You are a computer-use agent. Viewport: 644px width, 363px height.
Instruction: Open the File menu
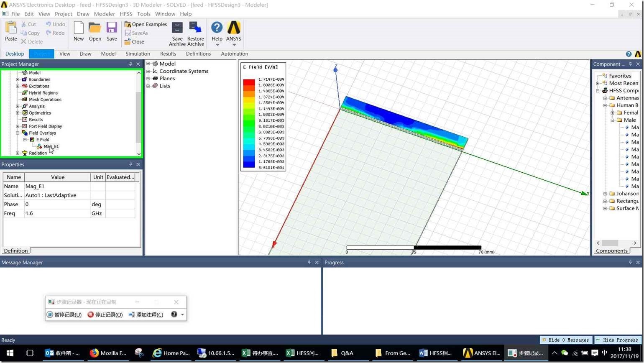pyautogui.click(x=15, y=14)
